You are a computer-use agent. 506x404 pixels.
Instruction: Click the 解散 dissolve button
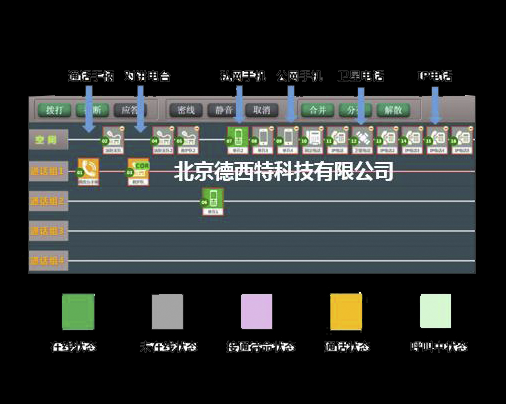click(393, 110)
